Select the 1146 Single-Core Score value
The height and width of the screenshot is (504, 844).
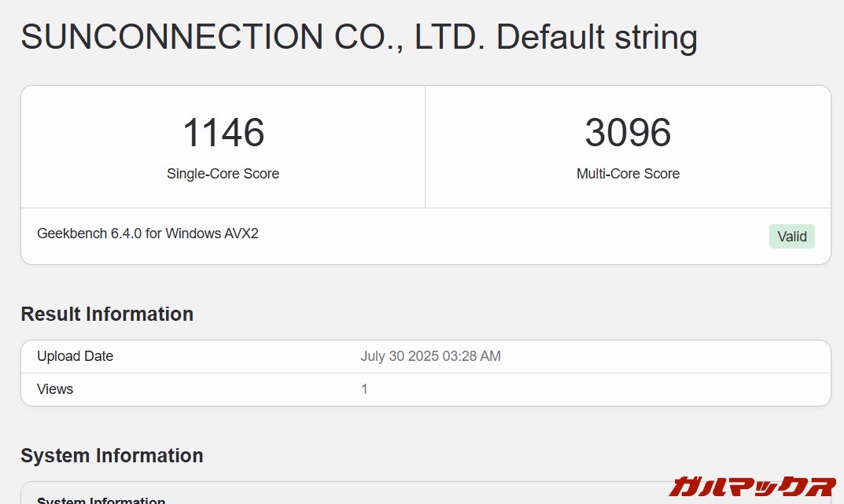coord(223,132)
